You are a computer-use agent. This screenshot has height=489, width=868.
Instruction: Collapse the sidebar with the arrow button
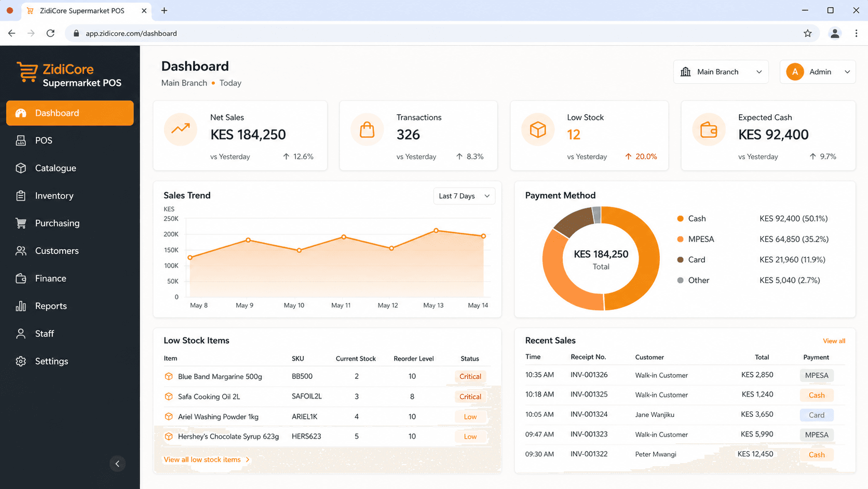click(x=117, y=464)
